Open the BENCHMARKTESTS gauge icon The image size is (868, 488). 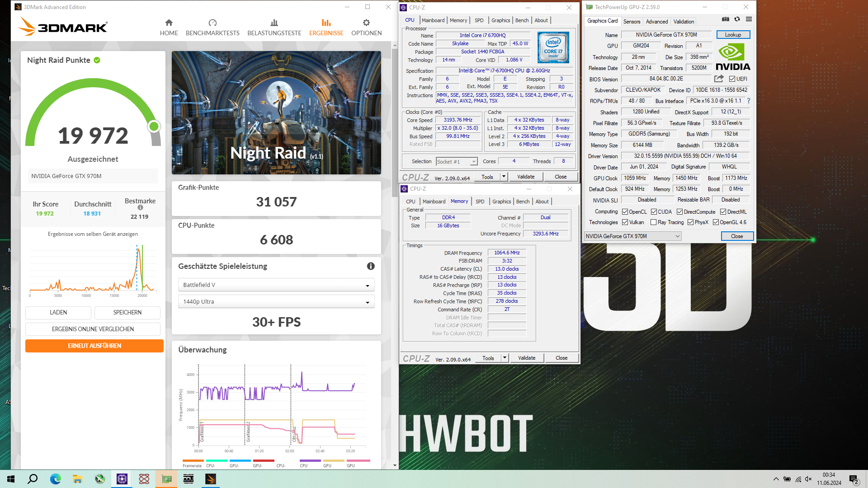tap(212, 23)
